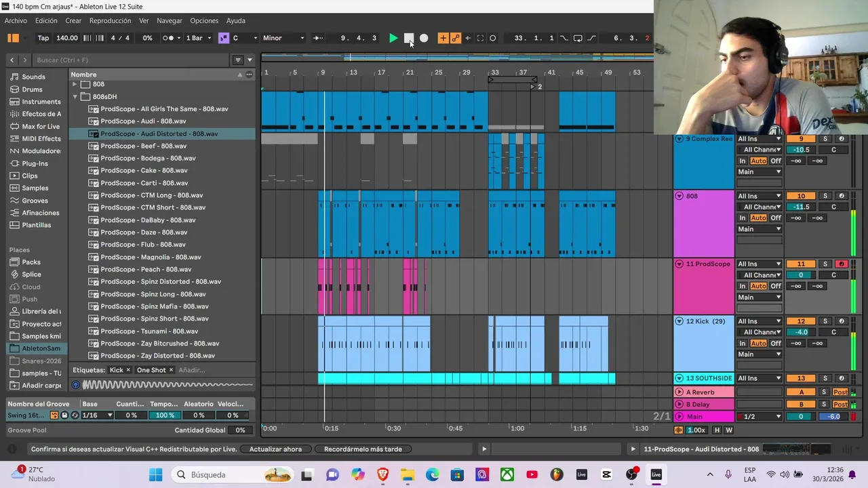868x488 pixels.
Task: Select Drums category in browser sidebar
Action: [x=32, y=89]
